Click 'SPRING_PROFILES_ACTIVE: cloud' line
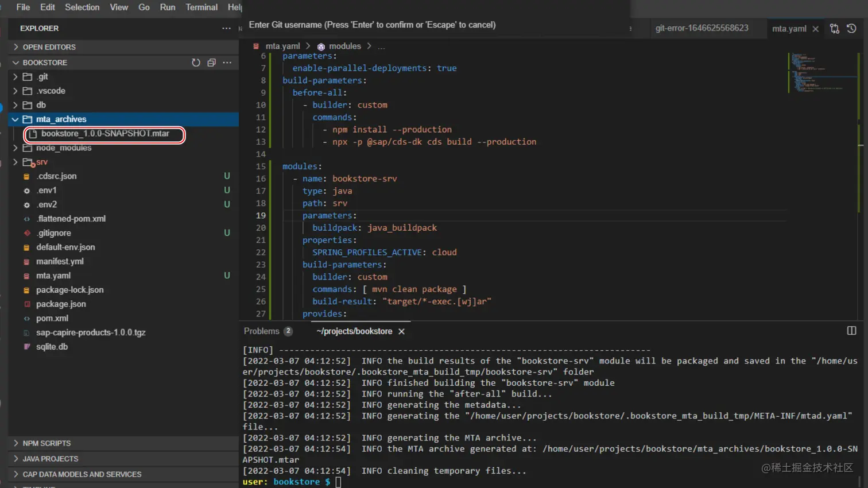Viewport: 868px width, 488px height. [x=384, y=252]
